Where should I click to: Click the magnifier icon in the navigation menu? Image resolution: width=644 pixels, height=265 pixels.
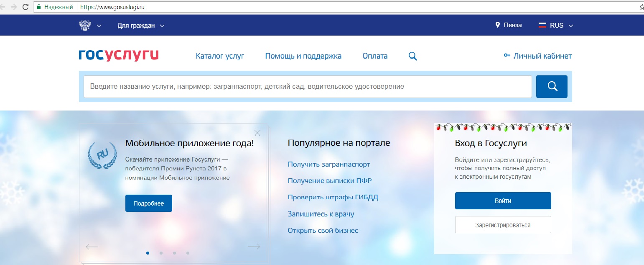pos(412,56)
